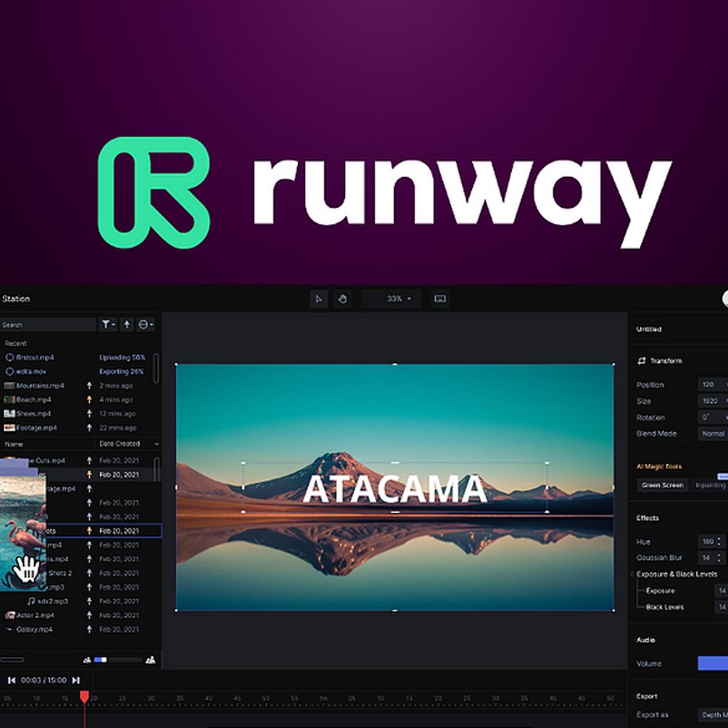Open the Export as dropdown

tap(712, 714)
